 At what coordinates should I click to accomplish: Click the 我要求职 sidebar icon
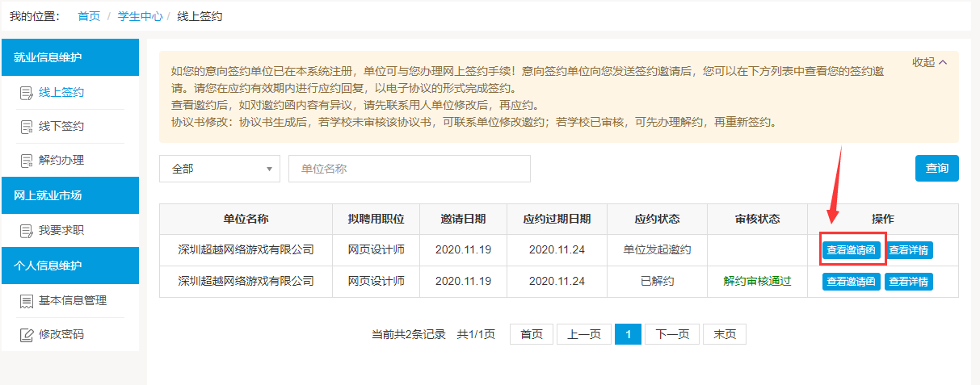pyautogui.click(x=26, y=231)
